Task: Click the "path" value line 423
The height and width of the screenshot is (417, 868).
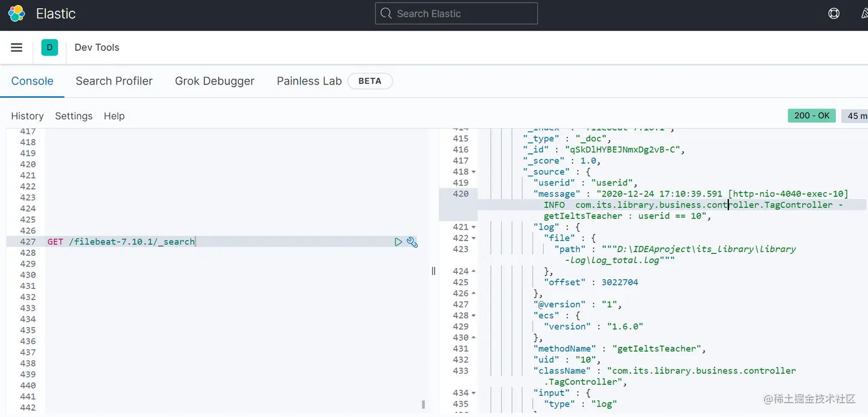Action: [x=675, y=254]
